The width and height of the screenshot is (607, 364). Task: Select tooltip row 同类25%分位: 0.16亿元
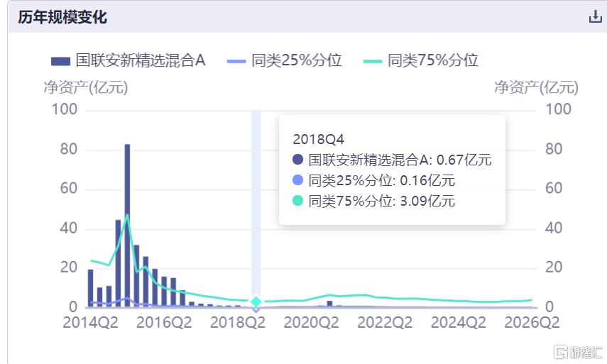373,180
